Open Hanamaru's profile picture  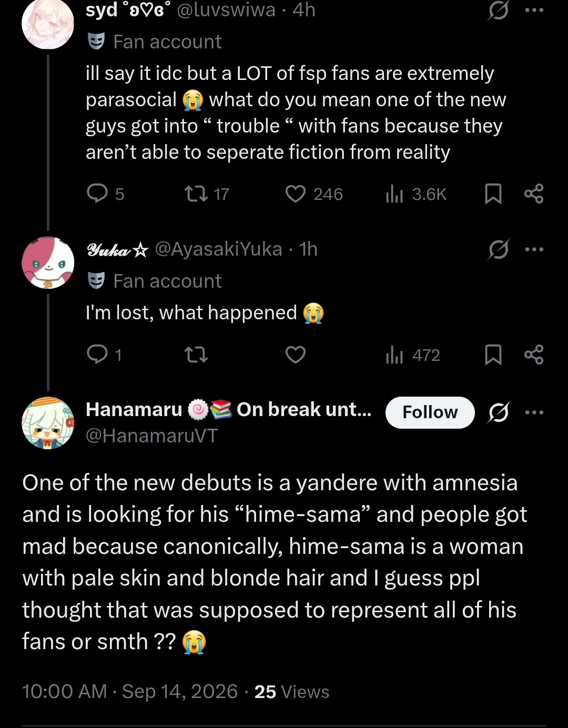click(x=48, y=423)
